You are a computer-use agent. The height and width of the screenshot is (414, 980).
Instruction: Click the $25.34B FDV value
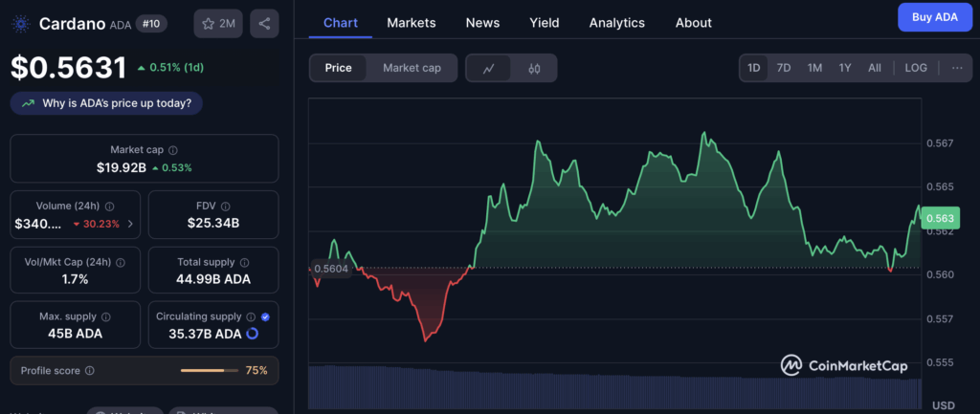tap(213, 223)
